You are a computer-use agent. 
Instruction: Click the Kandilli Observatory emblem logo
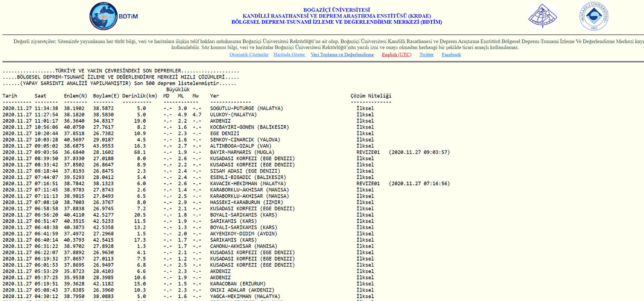tap(542, 16)
